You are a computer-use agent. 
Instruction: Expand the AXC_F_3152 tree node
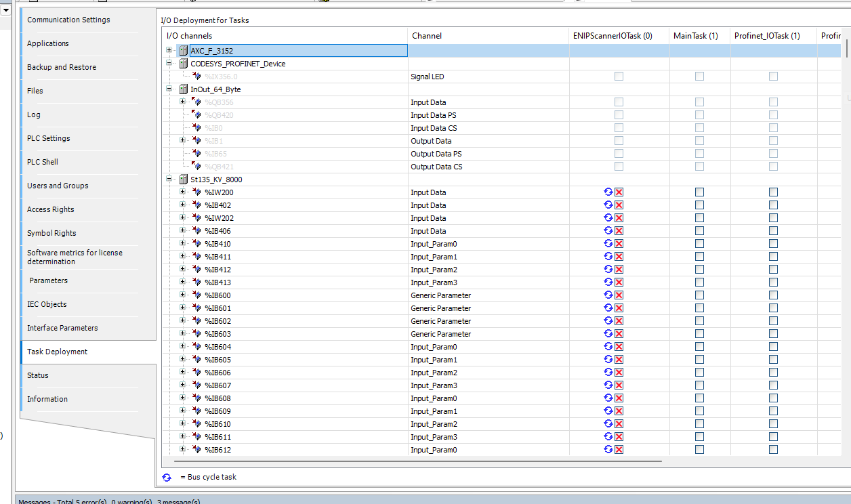169,50
